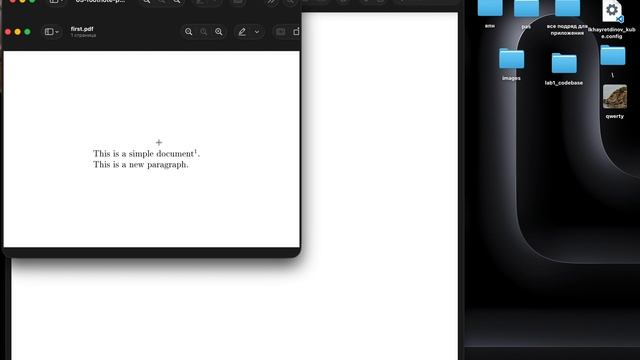The height and width of the screenshot is (360, 640).
Task: Click the first.pdf window title
Action: tap(82, 29)
